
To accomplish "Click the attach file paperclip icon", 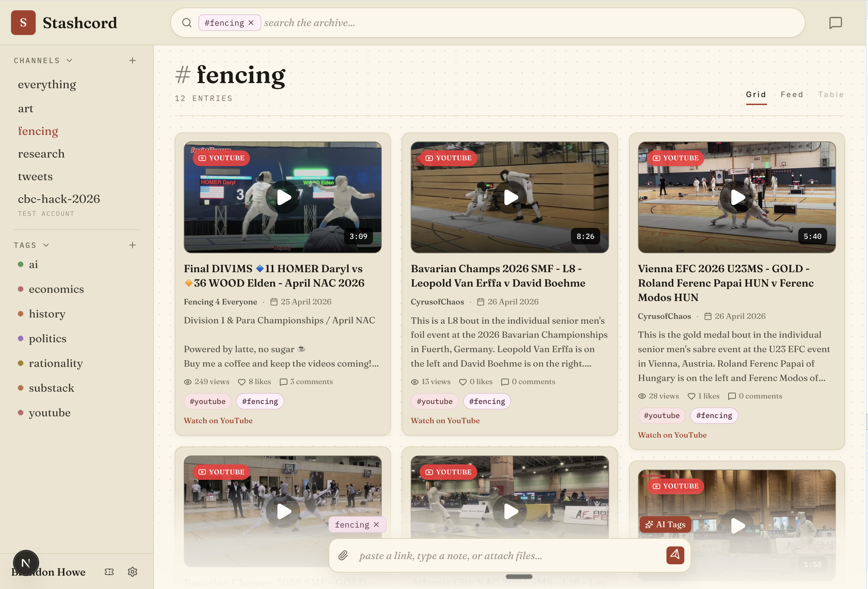I will 343,555.
